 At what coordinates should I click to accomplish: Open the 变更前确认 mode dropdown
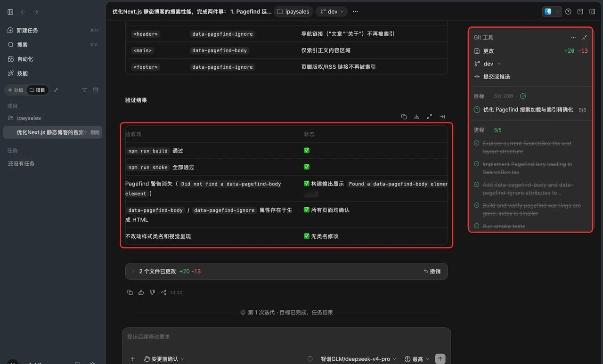point(164,359)
